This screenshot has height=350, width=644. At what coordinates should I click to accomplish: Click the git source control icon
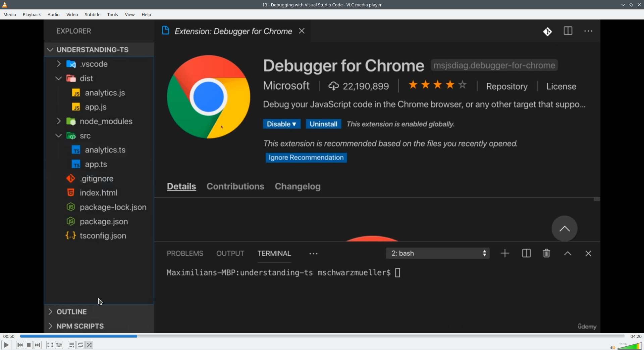[x=547, y=32]
